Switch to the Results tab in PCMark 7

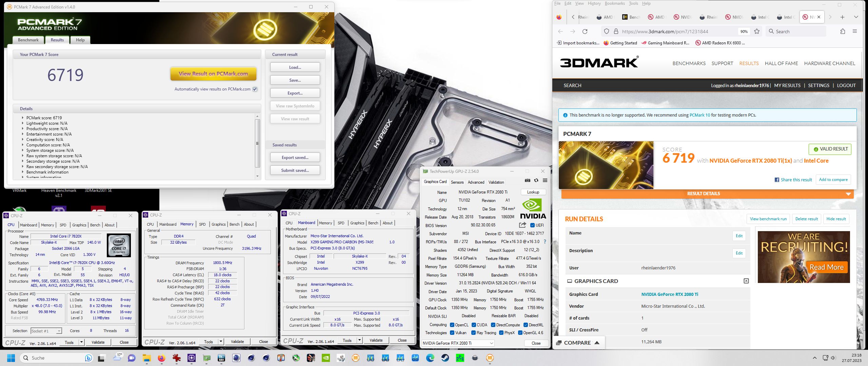point(57,40)
